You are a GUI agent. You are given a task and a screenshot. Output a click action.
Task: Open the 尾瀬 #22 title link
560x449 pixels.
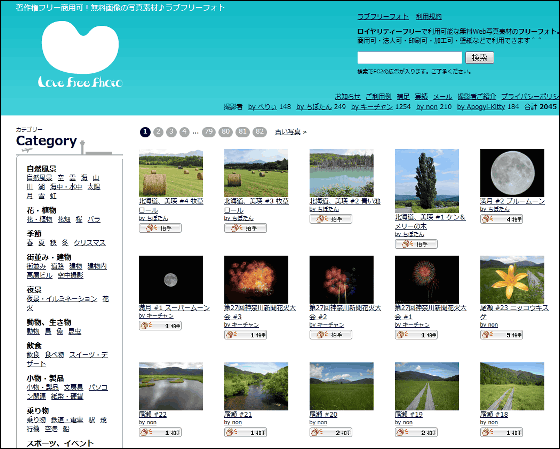153,414
